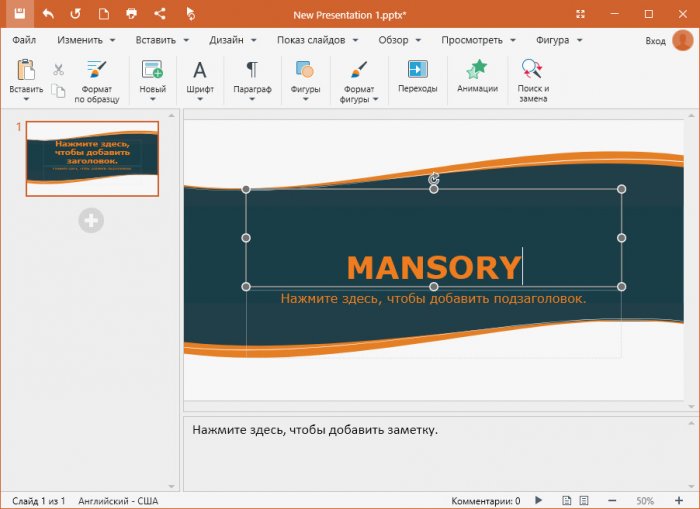
Task: Open Переходы slide transitions
Action: [x=418, y=76]
